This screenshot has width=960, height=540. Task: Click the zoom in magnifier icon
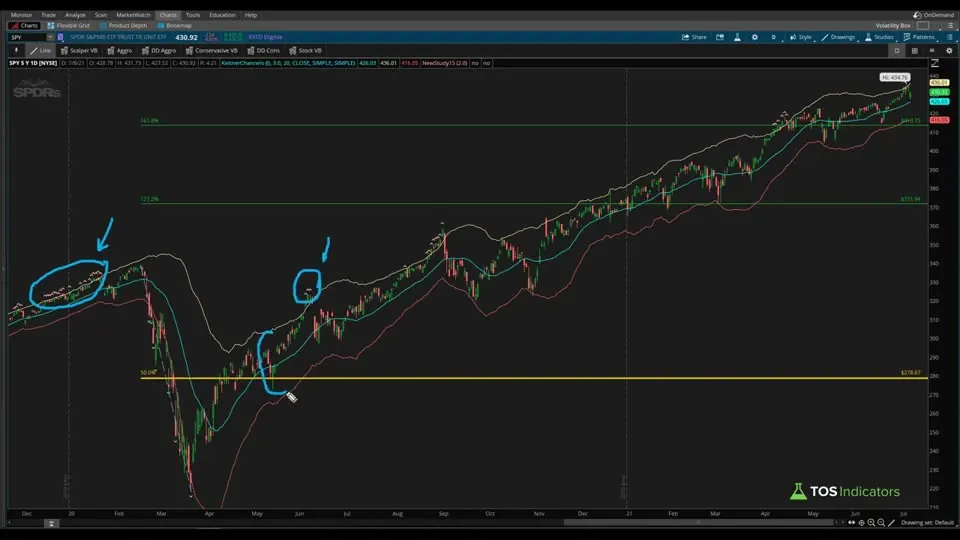click(x=871, y=523)
